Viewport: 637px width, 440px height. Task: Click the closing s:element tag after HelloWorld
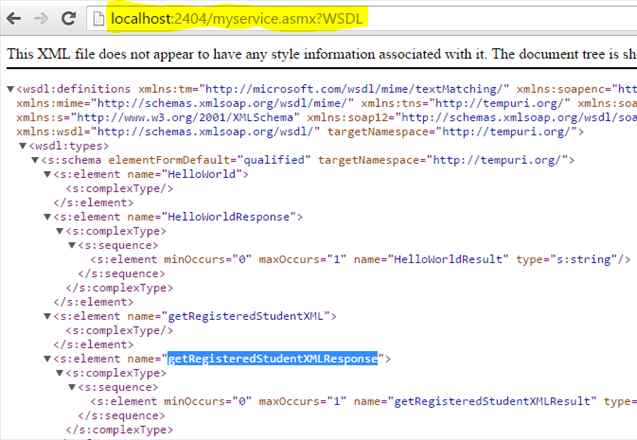click(93, 203)
